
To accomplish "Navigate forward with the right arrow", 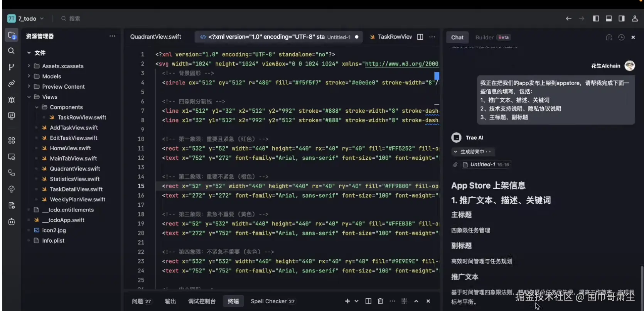I will [582, 19].
